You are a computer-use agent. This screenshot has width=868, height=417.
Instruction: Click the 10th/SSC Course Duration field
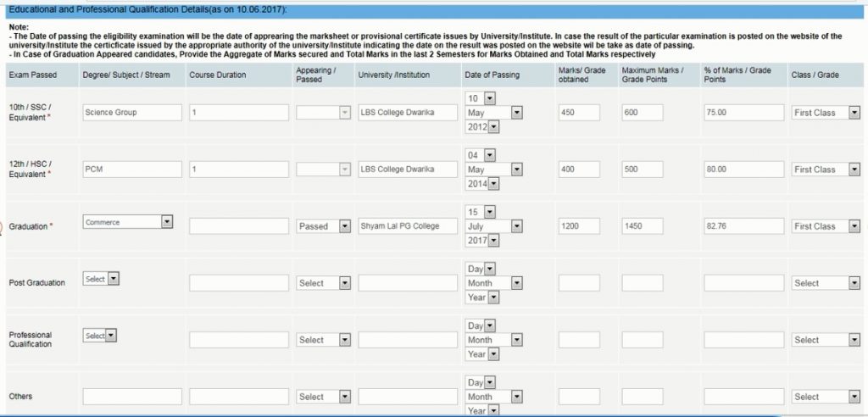[x=239, y=113]
